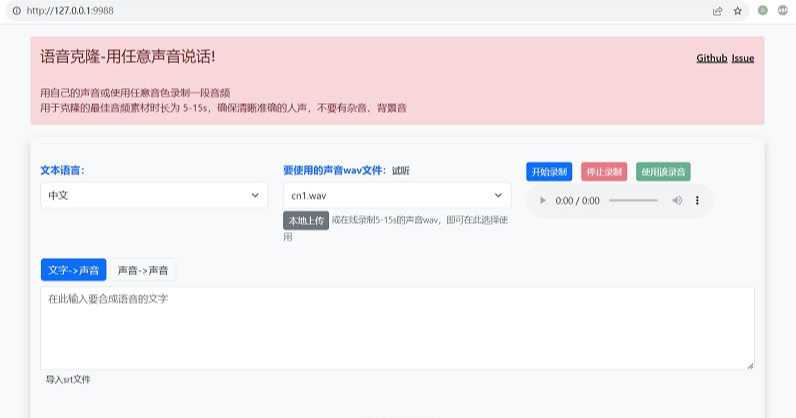Viewport: 796px width, 418px height.
Task: Click the audio player seek bar
Action: coord(633,201)
